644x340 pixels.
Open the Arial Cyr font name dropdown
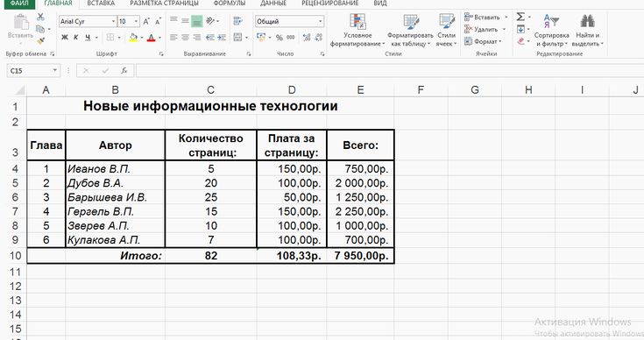[113, 21]
